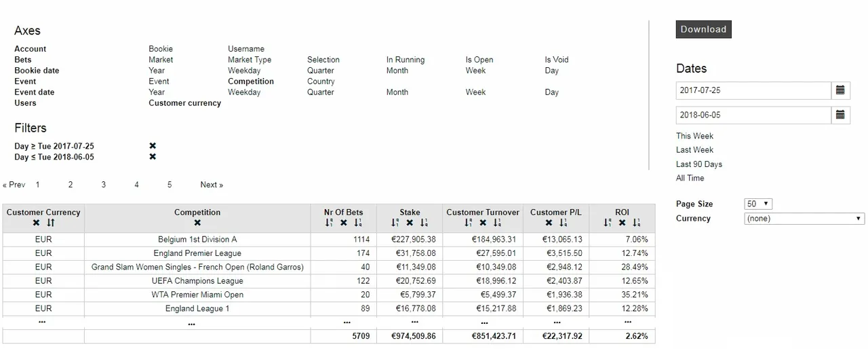The image size is (868, 349).
Task: Click WTA Premier Miami Open cell
Action: (x=197, y=295)
